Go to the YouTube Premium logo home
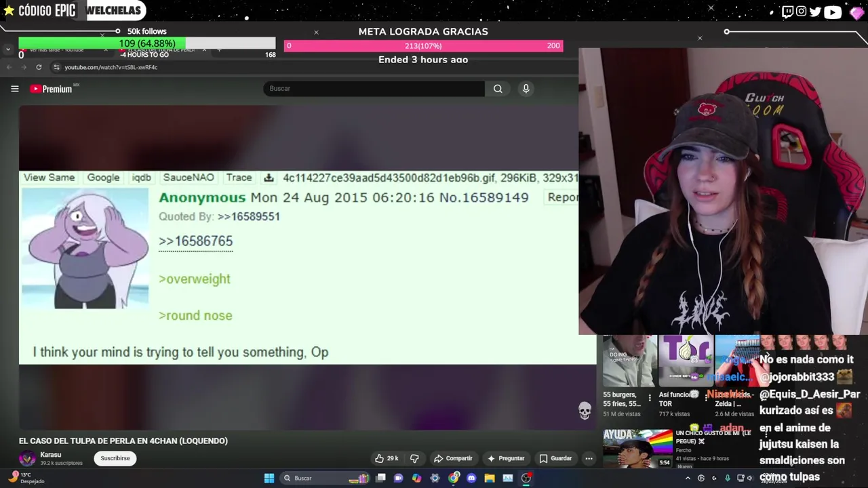 coord(52,89)
